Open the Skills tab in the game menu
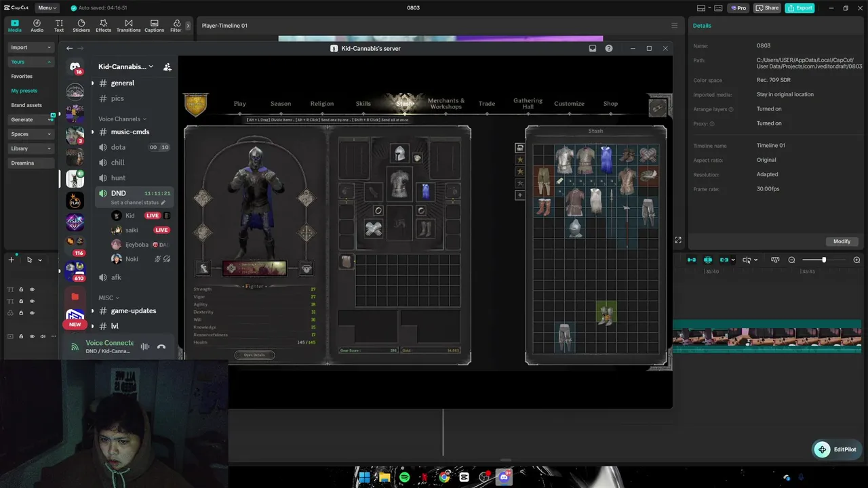 click(363, 104)
